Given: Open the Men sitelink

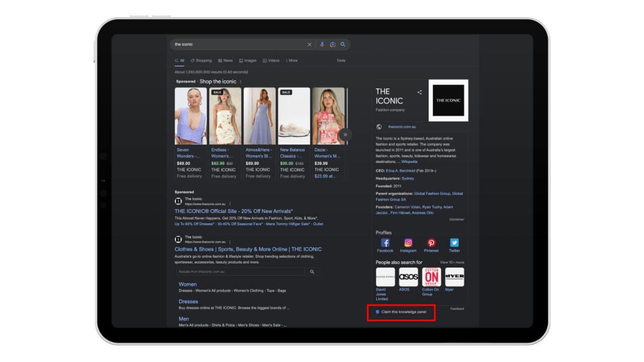Looking at the screenshot, I should (184, 319).
